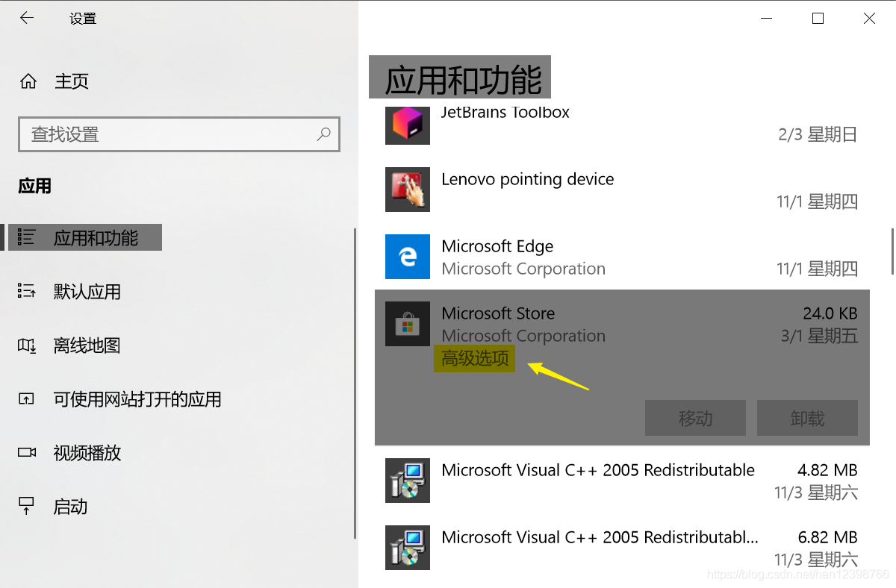Screen dimensions: 896x588
Task: Click the 视频播放 camera icon
Action: [x=26, y=453]
